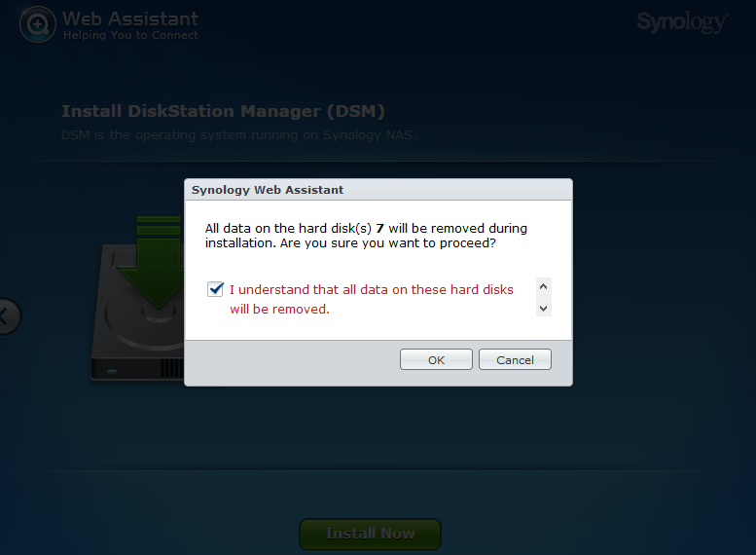Click the Synology Web Assistant dialog title bar
756x555 pixels.
[x=378, y=190]
